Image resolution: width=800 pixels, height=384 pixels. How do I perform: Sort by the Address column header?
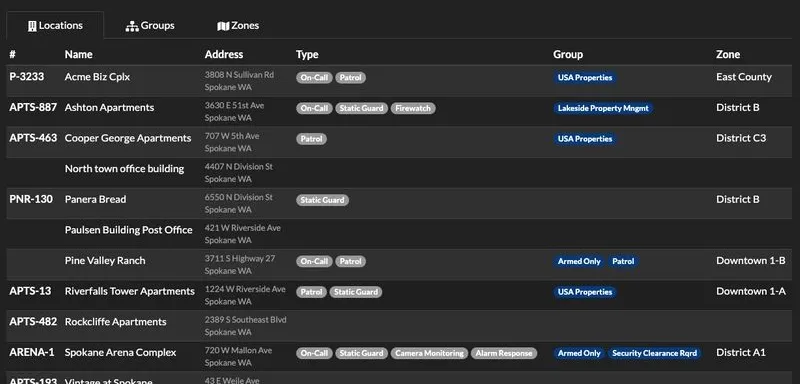(x=224, y=54)
